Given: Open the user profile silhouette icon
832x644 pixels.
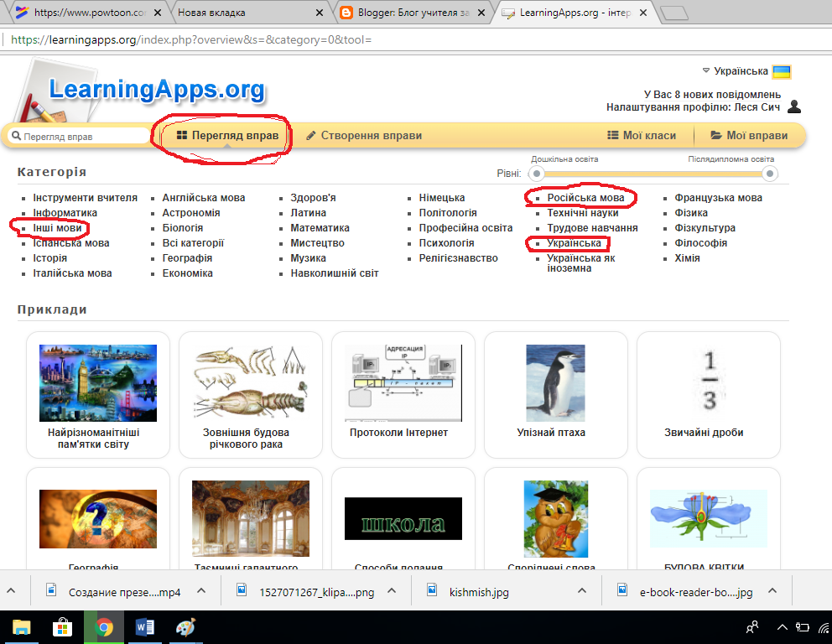Looking at the screenshot, I should click(x=794, y=106).
